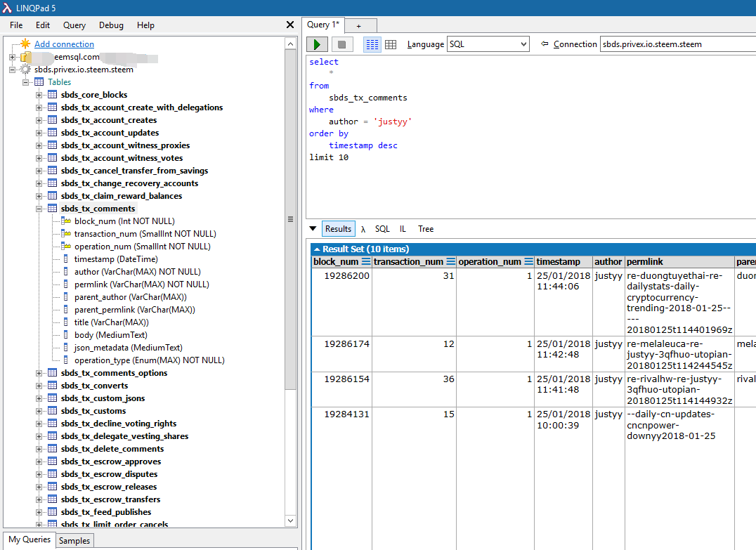Collapse the sbds.privex.io.steem.steem connection node
Screen dimensions: 756x550
[x=12, y=70]
